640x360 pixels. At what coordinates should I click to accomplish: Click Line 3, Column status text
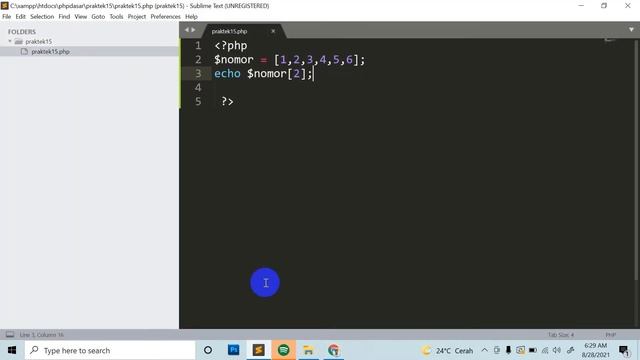point(41,335)
